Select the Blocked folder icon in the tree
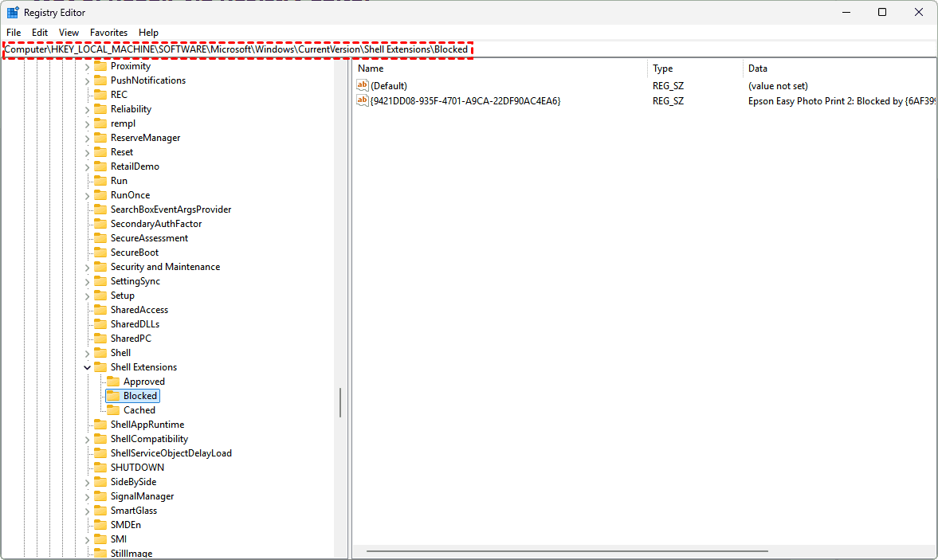The width and height of the screenshot is (938, 560). point(112,396)
